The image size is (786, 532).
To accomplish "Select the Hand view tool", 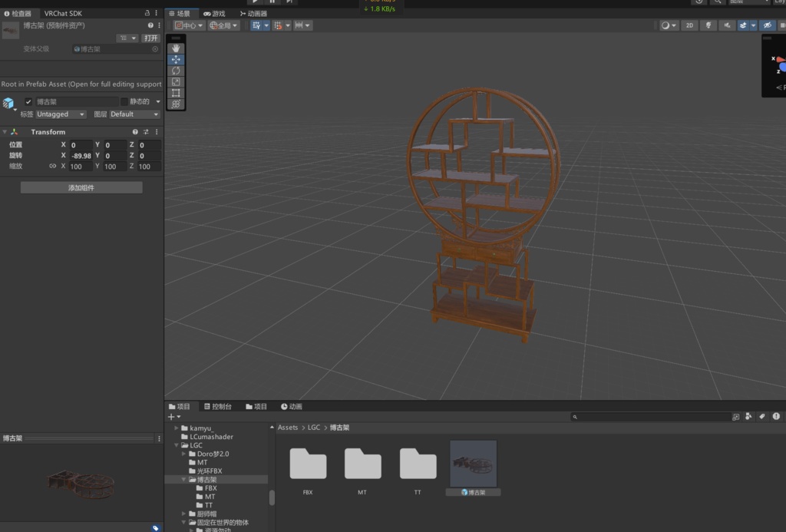I will (177, 48).
